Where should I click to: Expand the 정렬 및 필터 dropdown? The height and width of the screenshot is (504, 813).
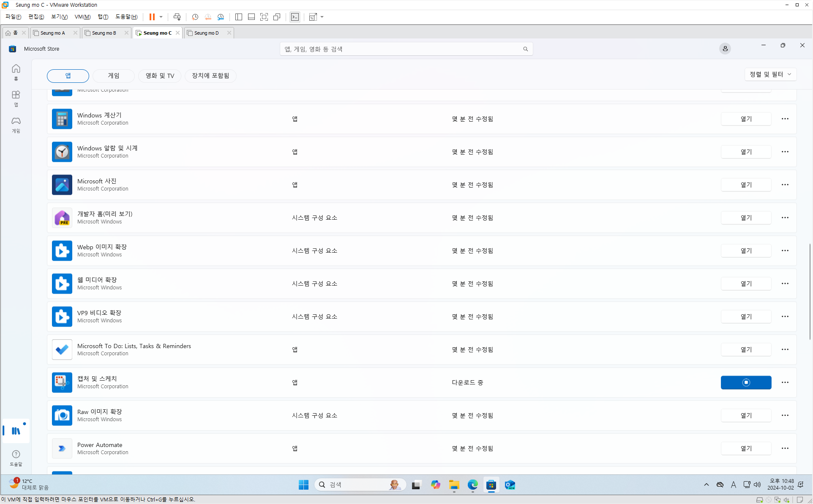tap(770, 74)
